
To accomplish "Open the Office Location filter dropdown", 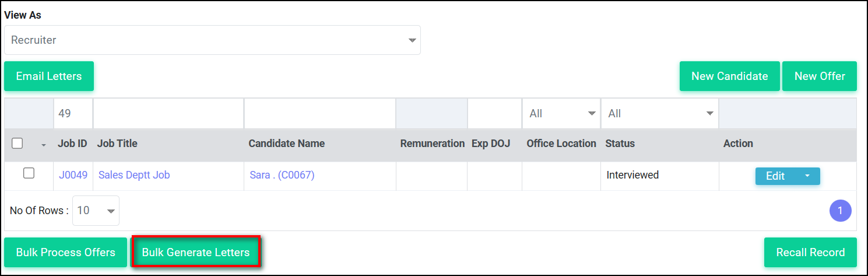I will (x=561, y=114).
